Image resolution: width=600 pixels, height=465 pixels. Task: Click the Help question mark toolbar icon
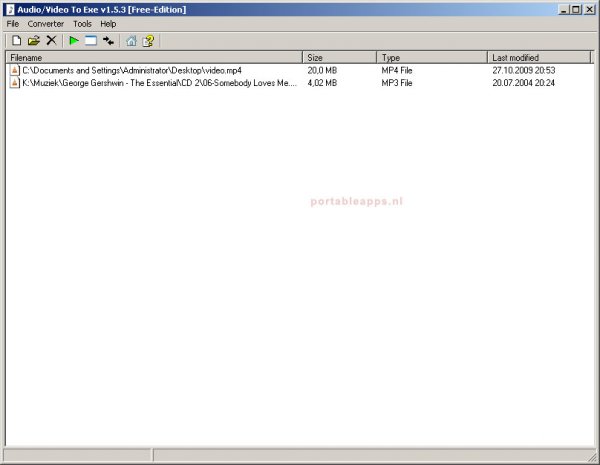[x=148, y=41]
